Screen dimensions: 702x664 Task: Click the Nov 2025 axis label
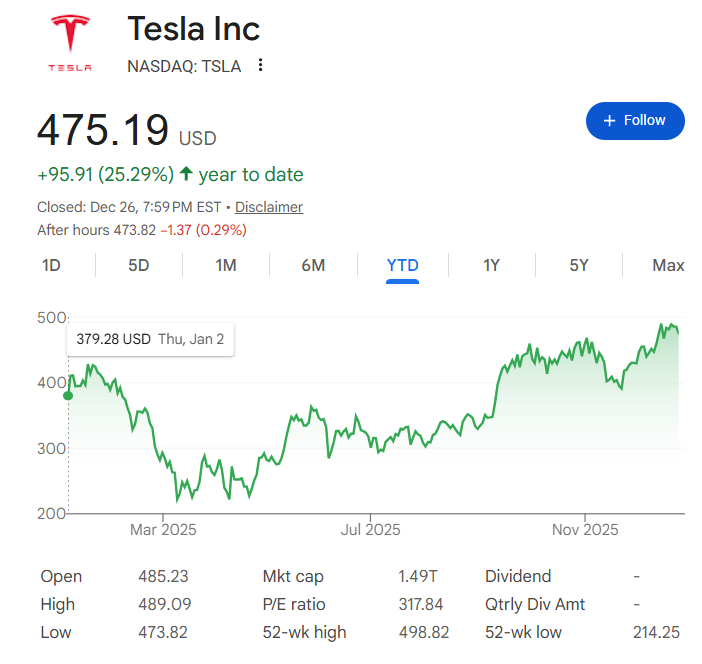(x=586, y=529)
